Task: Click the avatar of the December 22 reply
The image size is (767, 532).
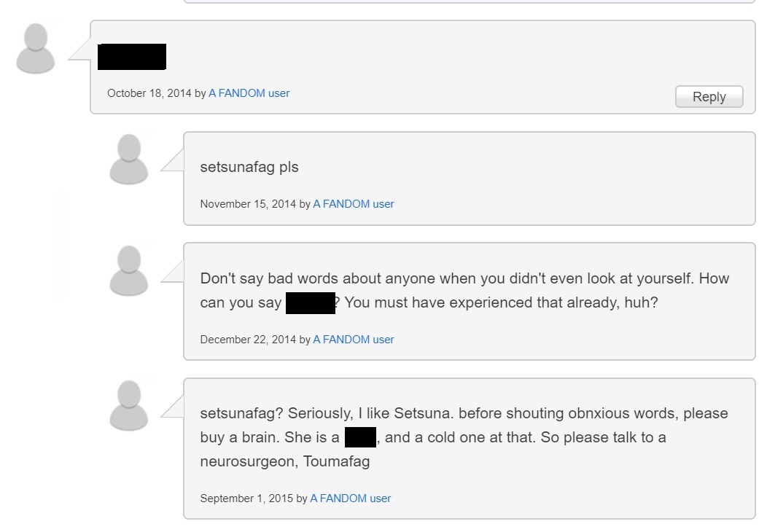Action: [x=129, y=270]
